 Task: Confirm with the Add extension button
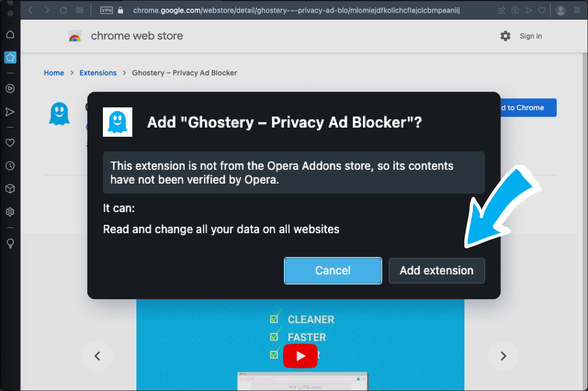[x=436, y=270]
